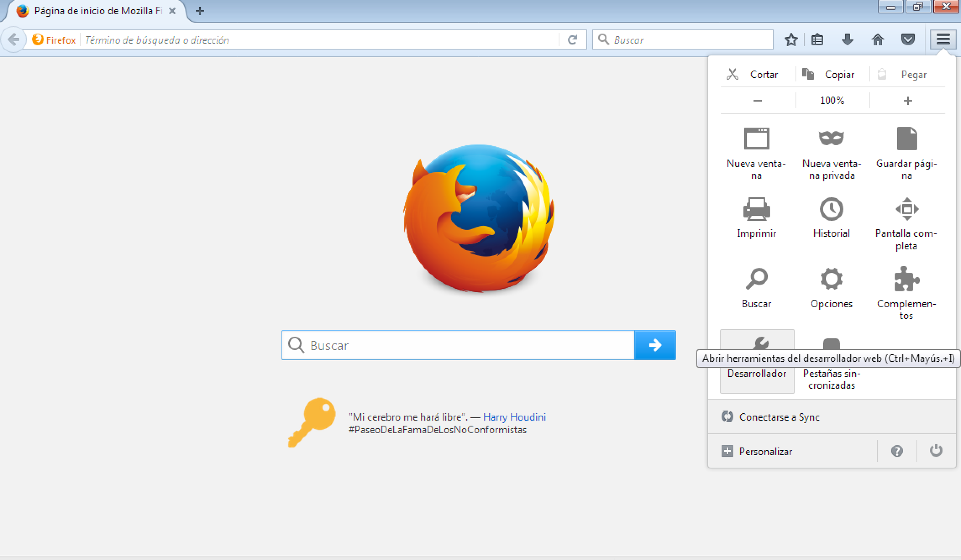
Task: Open the downloads panel arrow icon
Action: (847, 39)
